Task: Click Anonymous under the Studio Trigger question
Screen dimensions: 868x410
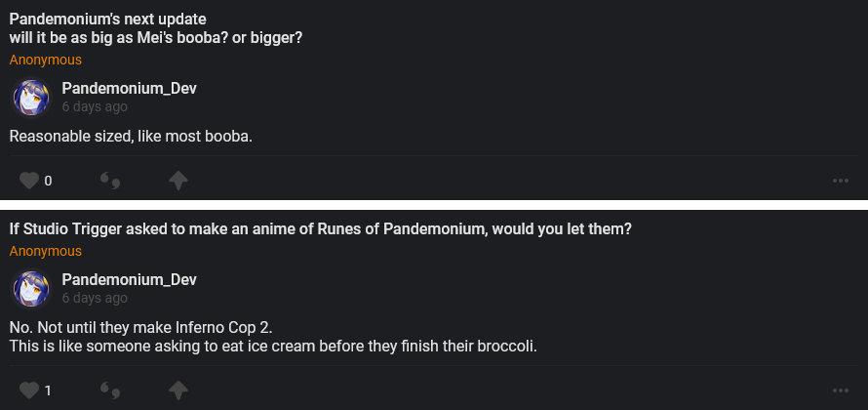Action: [46, 251]
